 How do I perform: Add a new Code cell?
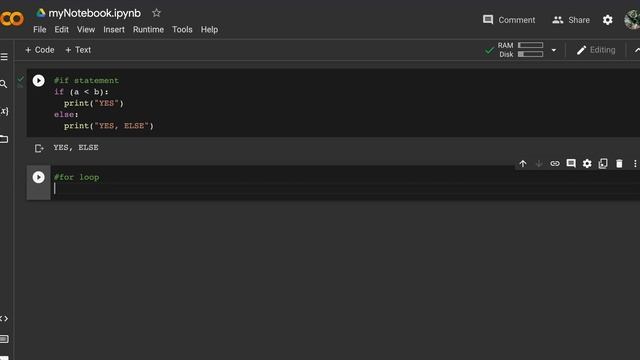[40, 50]
